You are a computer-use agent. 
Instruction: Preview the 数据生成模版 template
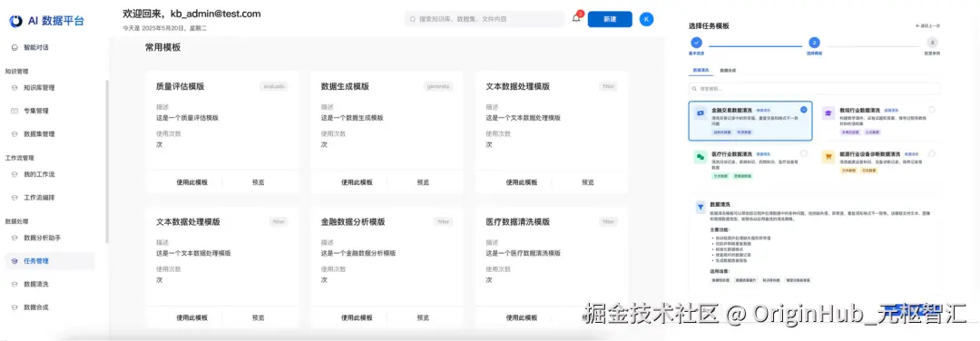423,182
